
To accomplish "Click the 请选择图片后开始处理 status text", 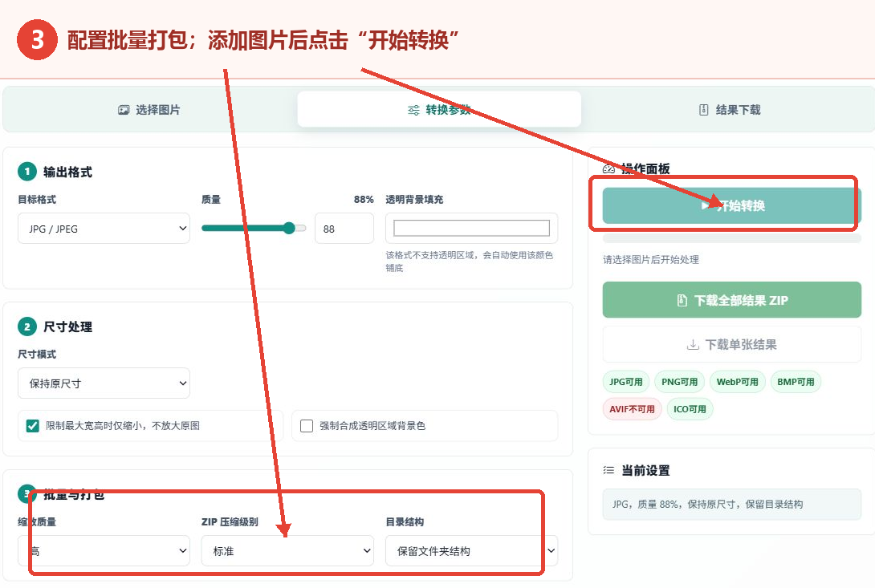I will pos(651,259).
